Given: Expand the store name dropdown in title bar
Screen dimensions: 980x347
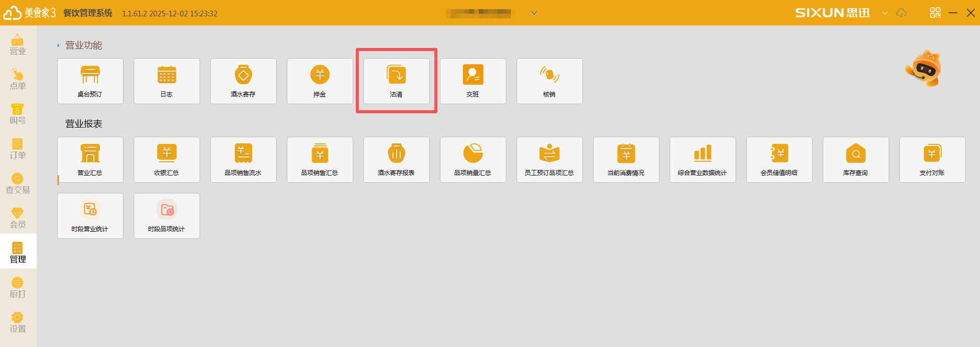Looking at the screenshot, I should point(534,13).
